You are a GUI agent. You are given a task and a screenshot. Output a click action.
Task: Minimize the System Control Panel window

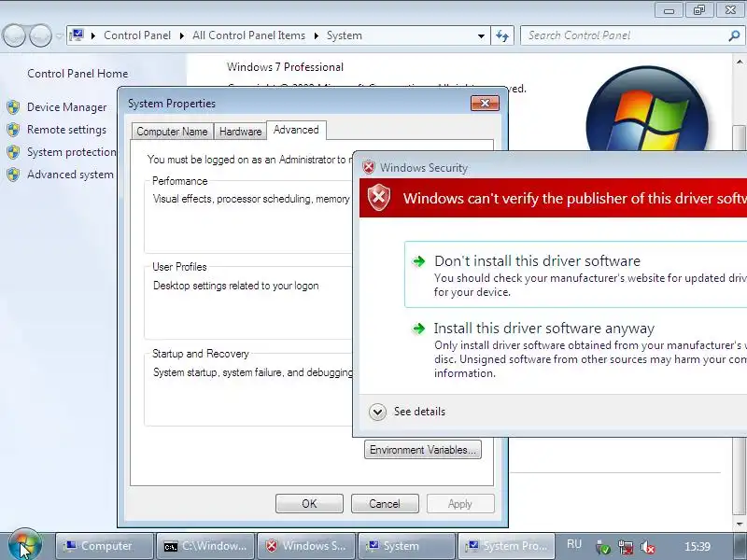[x=669, y=10]
